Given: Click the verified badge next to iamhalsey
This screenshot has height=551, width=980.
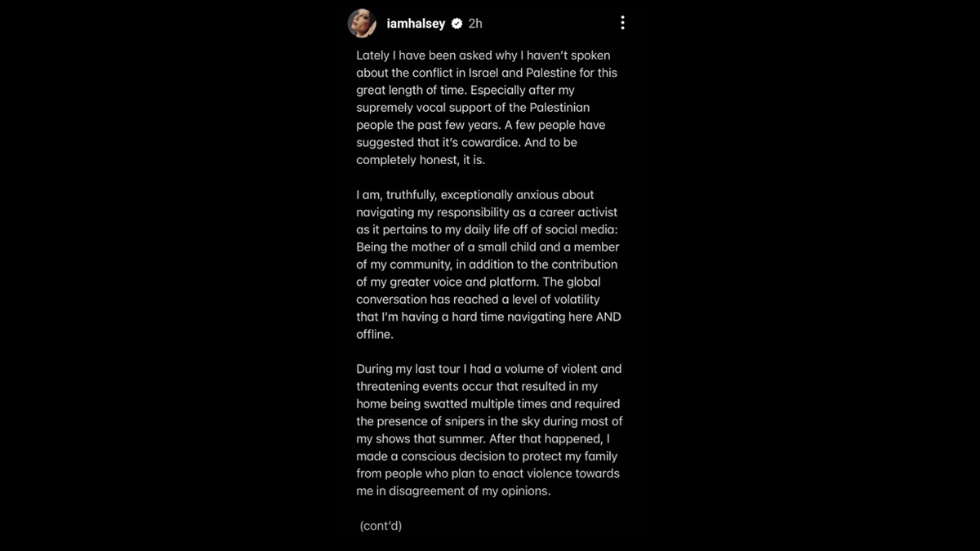Looking at the screenshot, I should pos(457,24).
